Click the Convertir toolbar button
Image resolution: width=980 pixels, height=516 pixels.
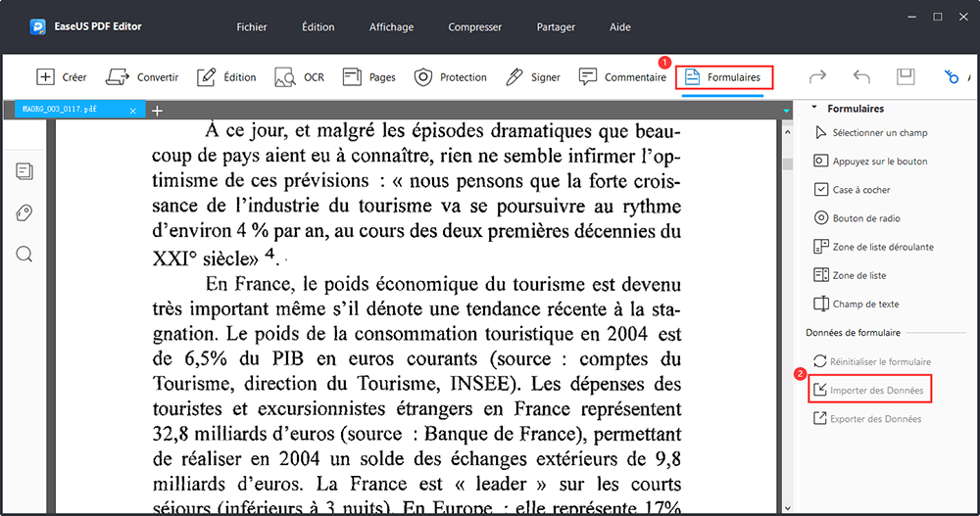[142, 76]
